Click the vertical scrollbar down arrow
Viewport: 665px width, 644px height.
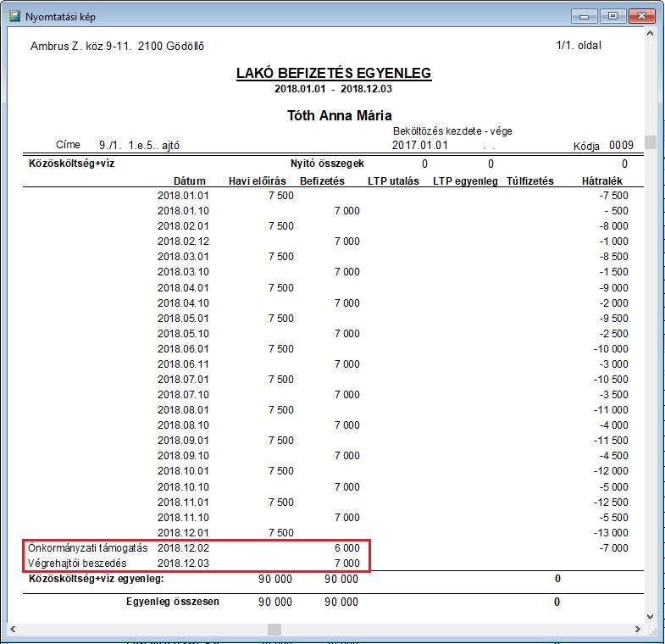[650, 616]
